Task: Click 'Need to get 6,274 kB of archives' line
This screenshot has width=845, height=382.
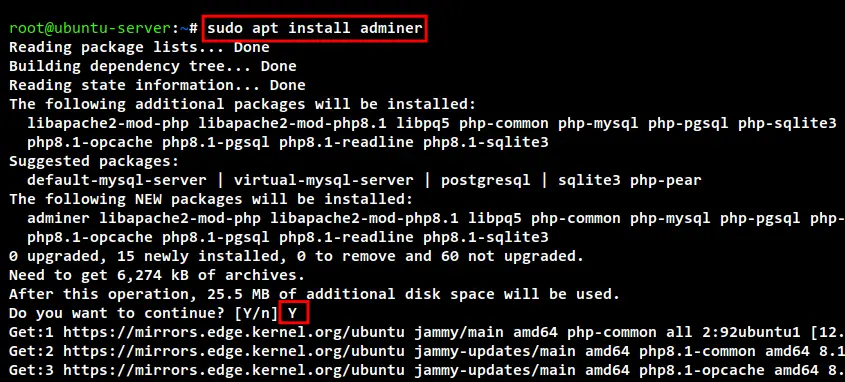Action: (157, 275)
